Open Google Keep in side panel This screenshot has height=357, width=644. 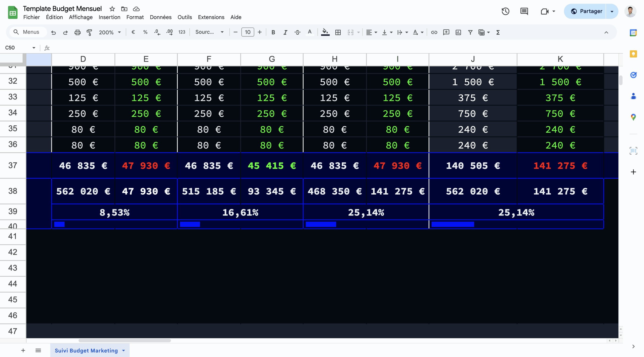[633, 54]
